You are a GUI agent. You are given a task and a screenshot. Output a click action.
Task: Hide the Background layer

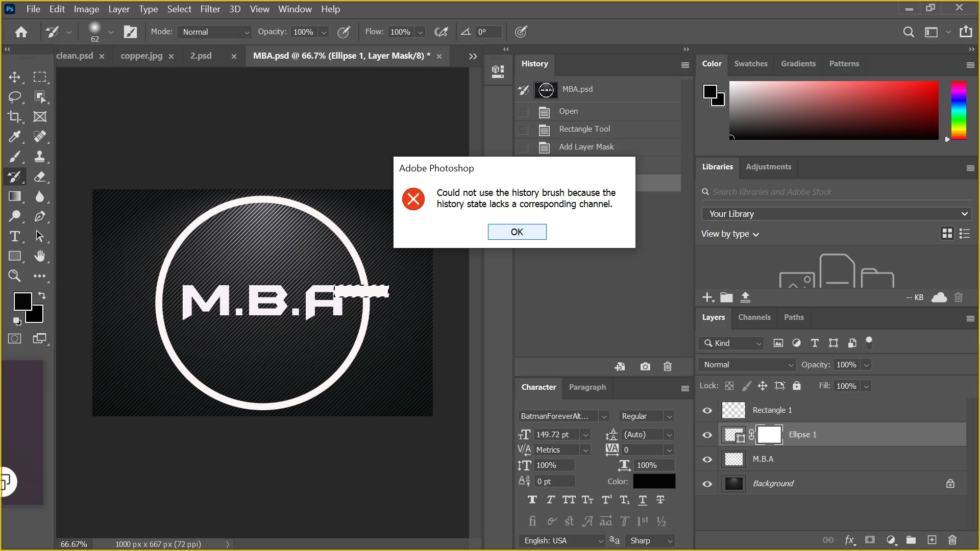click(707, 484)
